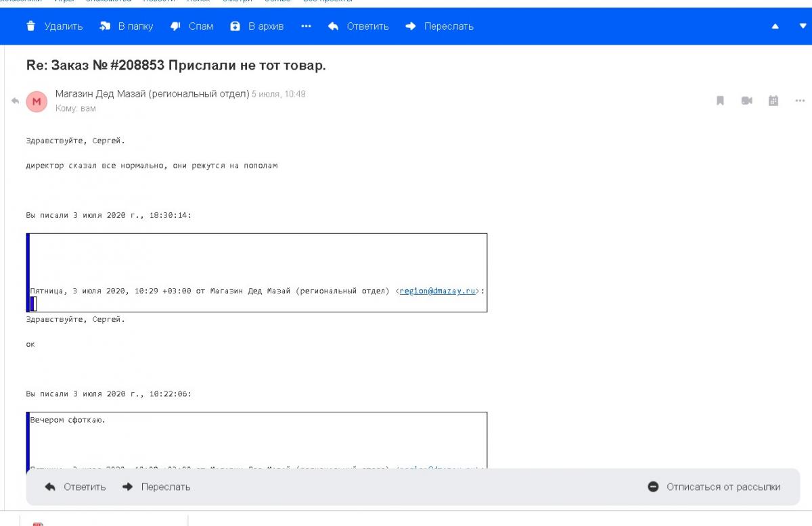Click sender name Магазин Дед Мазай
This screenshot has height=526, width=812.
[152, 94]
